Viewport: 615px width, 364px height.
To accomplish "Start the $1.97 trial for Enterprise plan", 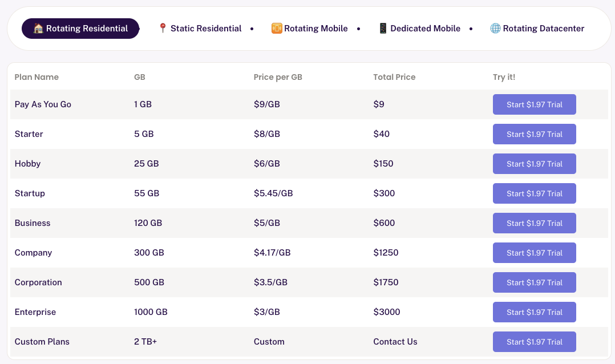I will tap(534, 312).
